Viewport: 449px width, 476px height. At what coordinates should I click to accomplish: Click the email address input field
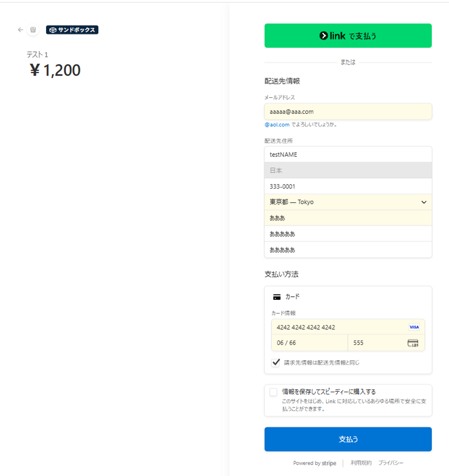click(348, 112)
